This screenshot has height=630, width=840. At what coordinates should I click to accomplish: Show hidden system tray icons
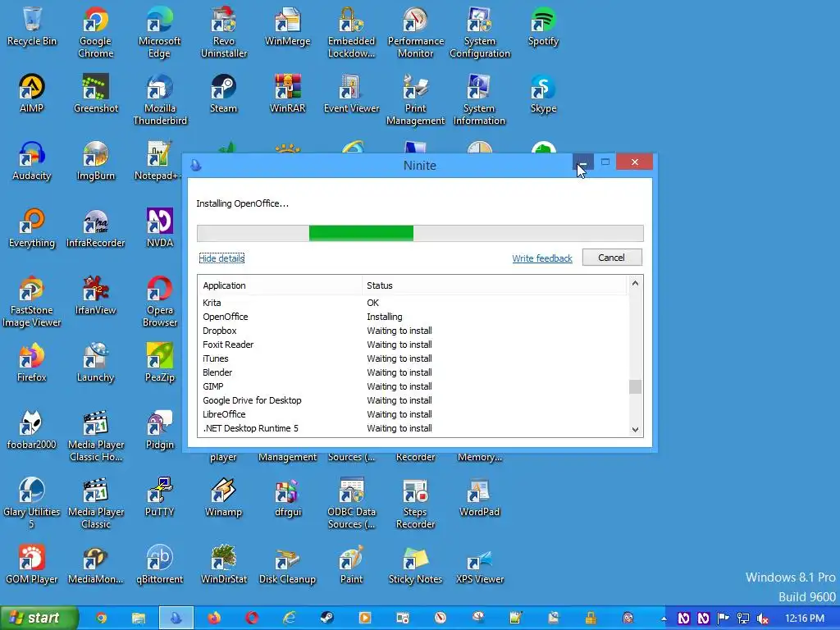(x=664, y=619)
